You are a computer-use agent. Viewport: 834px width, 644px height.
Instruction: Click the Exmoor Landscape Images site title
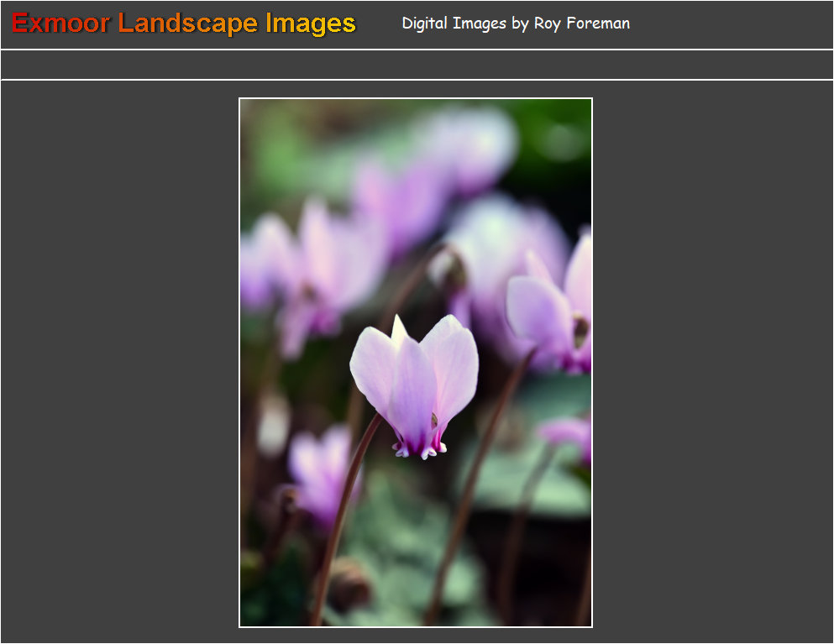coord(183,24)
